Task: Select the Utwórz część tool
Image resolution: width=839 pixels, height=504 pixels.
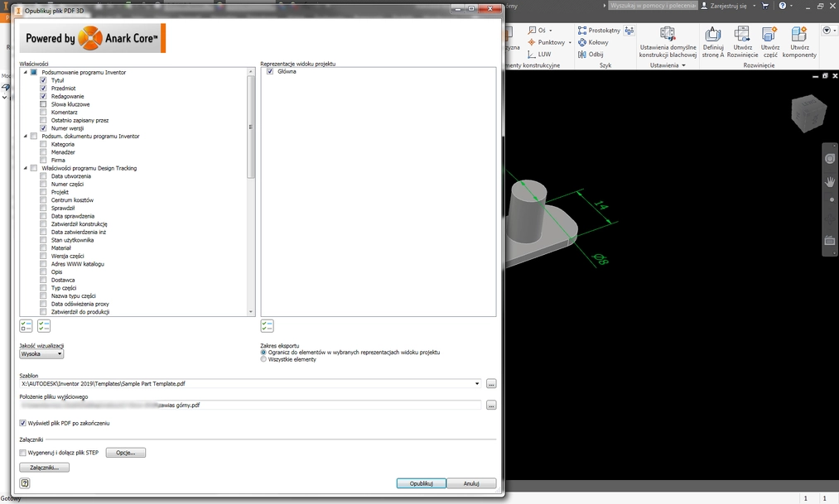Action: [769, 35]
